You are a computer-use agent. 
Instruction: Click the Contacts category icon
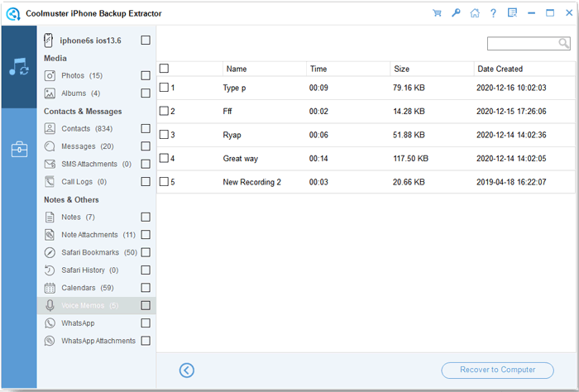(50, 129)
